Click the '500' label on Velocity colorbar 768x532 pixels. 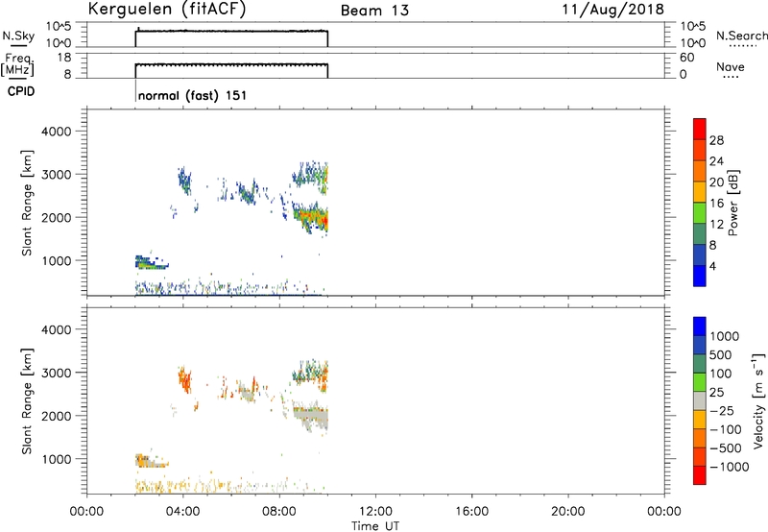click(x=720, y=354)
